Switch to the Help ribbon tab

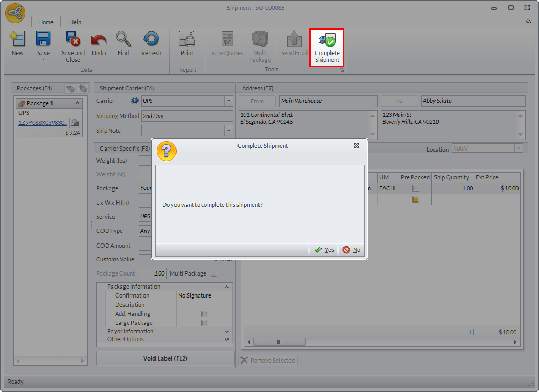pos(76,22)
